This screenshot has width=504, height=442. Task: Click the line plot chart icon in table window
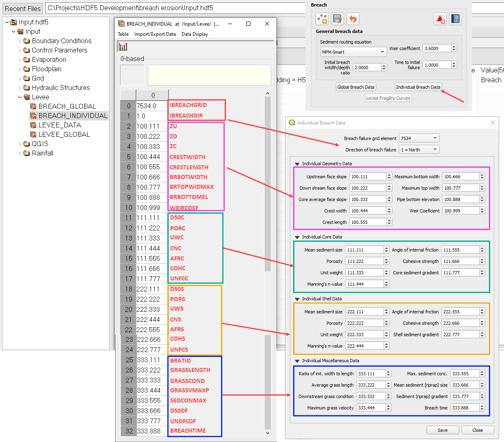click(123, 47)
